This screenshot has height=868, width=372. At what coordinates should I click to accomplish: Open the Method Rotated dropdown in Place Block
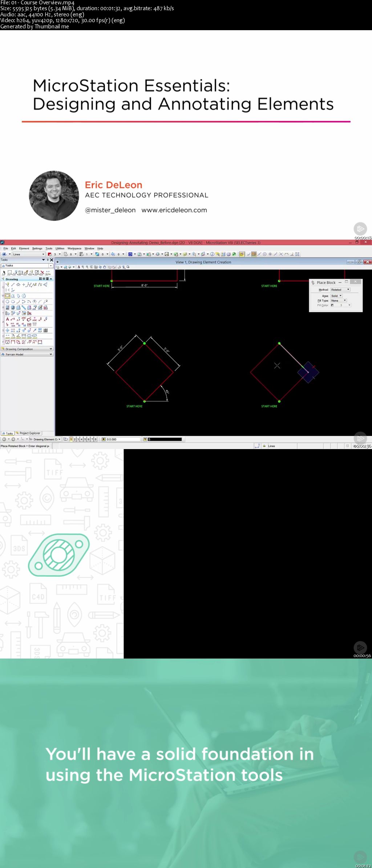(340, 290)
